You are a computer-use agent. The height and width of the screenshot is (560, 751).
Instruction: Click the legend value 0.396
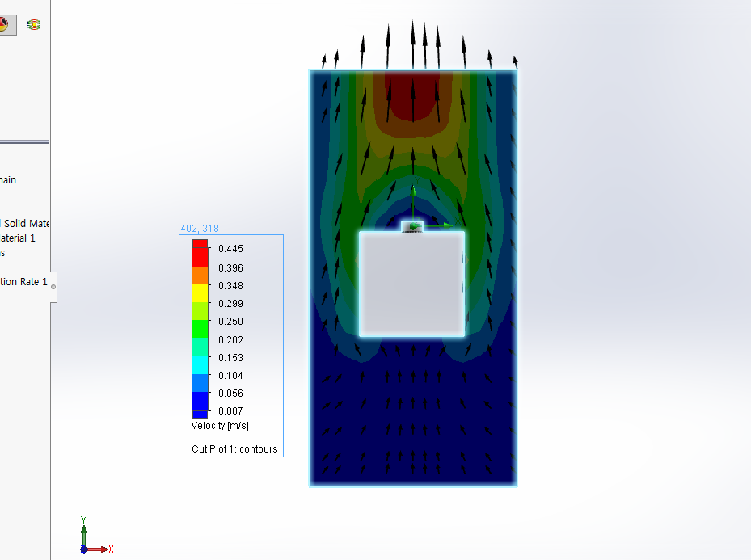(231, 268)
